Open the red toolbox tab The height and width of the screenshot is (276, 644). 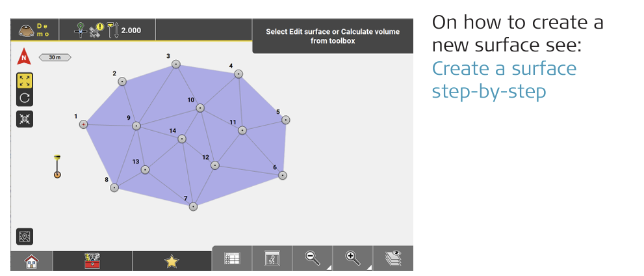click(x=92, y=261)
